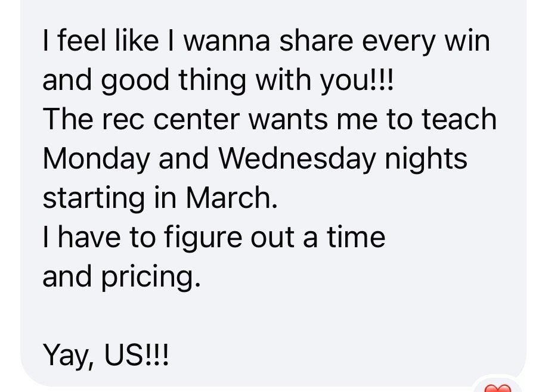Screen dimensions: 539x392
Task: Tap the word "teach" in the bubble
Action: pos(459,119)
